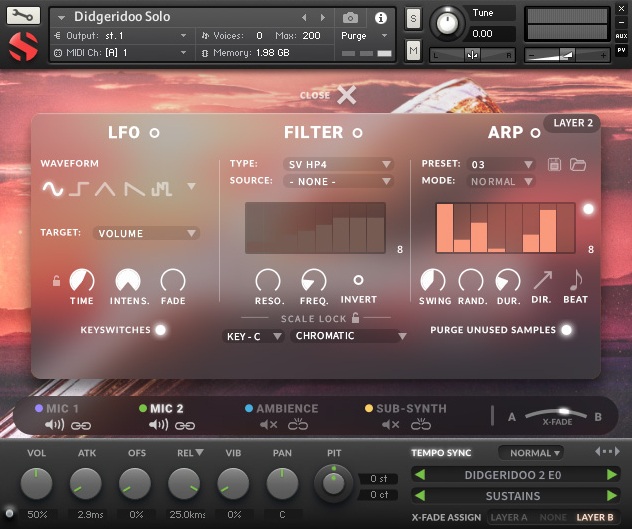This screenshot has width=632, height=529.
Task: Click the ARP beat note icon
Action: (x=576, y=280)
